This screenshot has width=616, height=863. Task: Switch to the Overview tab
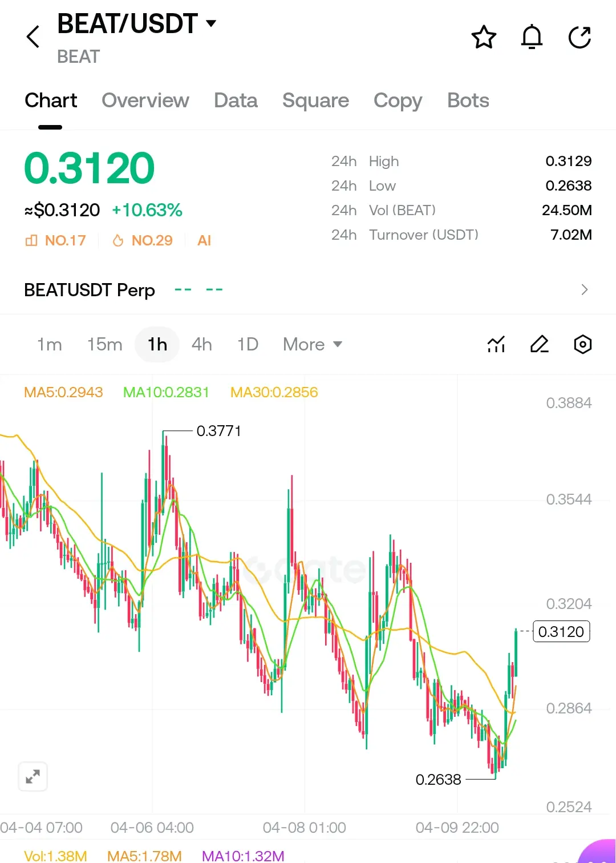click(x=145, y=100)
